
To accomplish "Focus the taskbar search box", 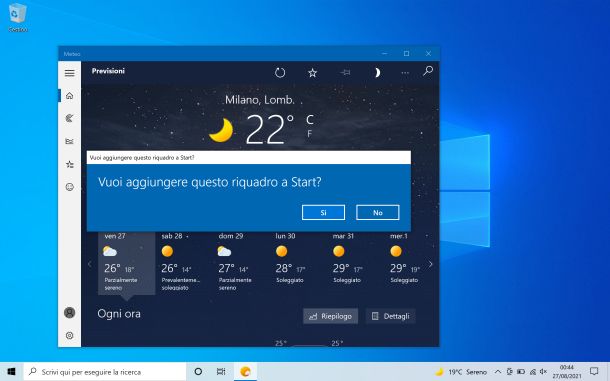I will 105,372.
